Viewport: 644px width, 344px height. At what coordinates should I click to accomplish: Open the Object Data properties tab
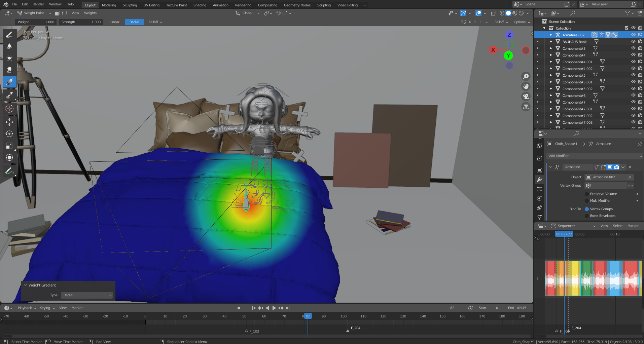(x=539, y=217)
